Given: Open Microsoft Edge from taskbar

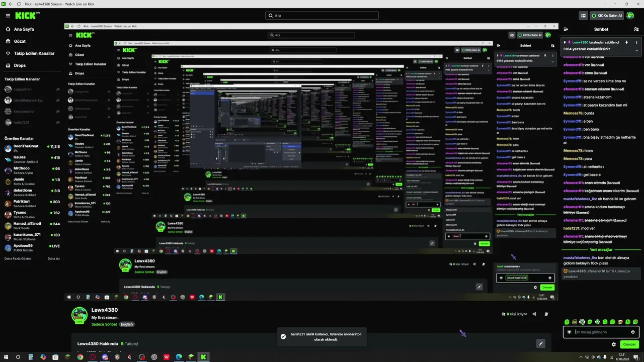Looking at the screenshot, I should (x=179, y=357).
